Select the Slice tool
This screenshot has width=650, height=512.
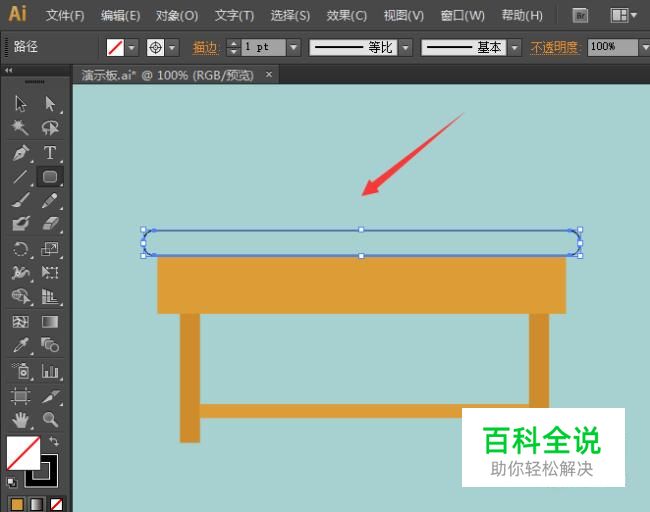click(x=50, y=396)
